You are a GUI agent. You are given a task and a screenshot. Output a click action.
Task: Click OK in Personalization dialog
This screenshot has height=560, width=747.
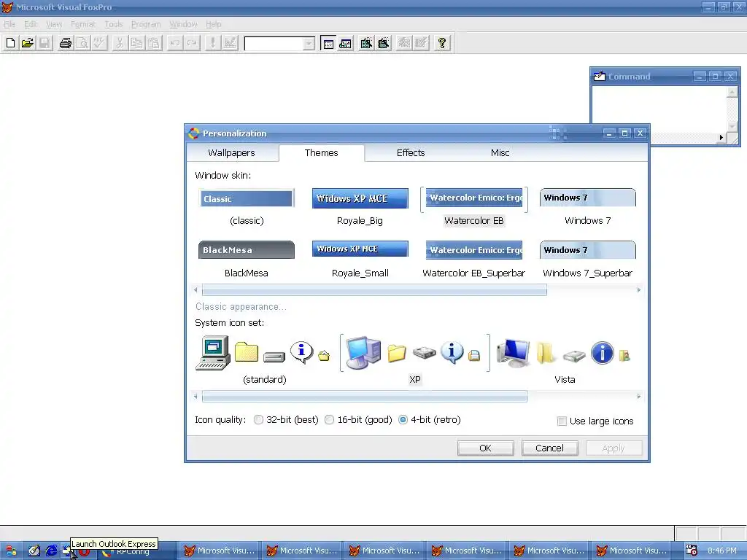pyautogui.click(x=485, y=448)
